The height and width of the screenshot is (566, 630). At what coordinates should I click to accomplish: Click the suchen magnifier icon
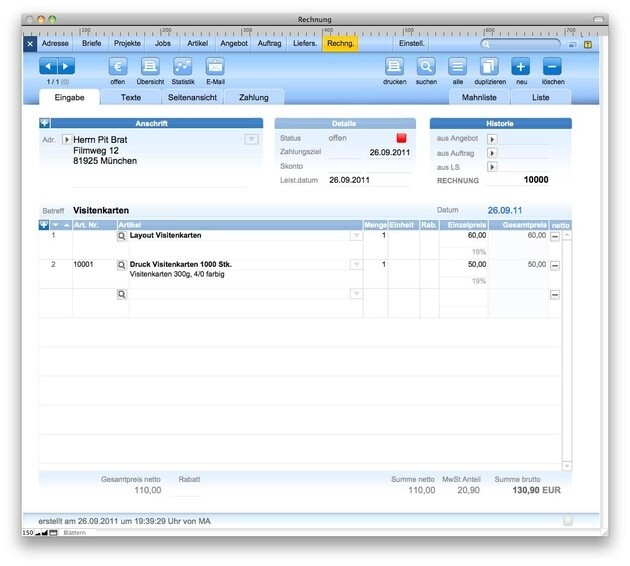point(426,66)
